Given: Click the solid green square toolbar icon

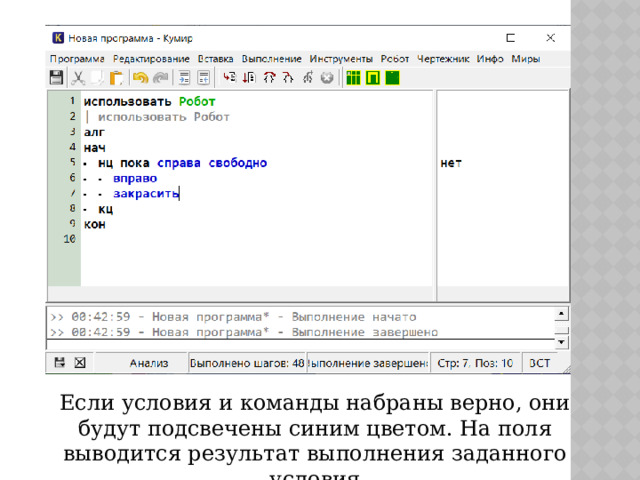Looking at the screenshot, I should pos(392,78).
